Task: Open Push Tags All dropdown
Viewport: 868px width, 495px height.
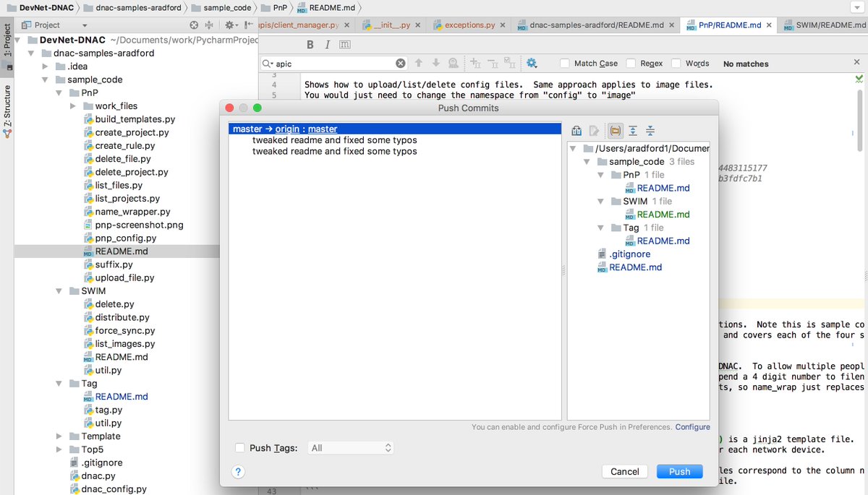Action: coord(351,448)
